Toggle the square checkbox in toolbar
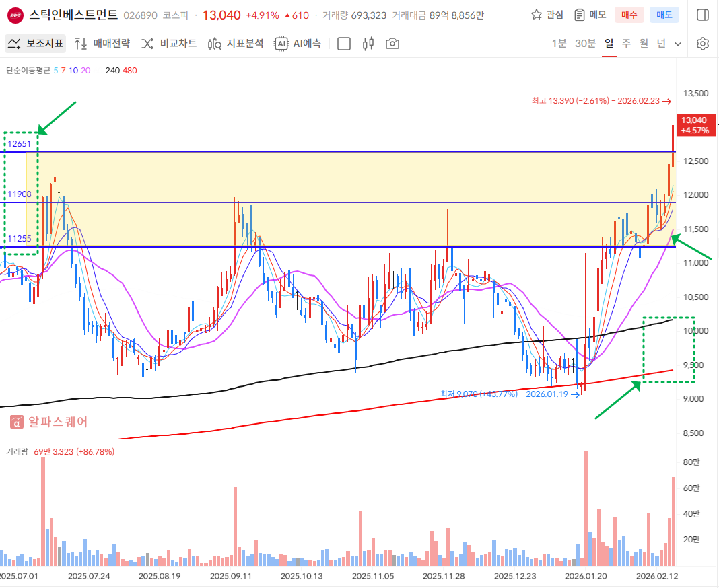The width and height of the screenshot is (719, 588). coord(343,44)
